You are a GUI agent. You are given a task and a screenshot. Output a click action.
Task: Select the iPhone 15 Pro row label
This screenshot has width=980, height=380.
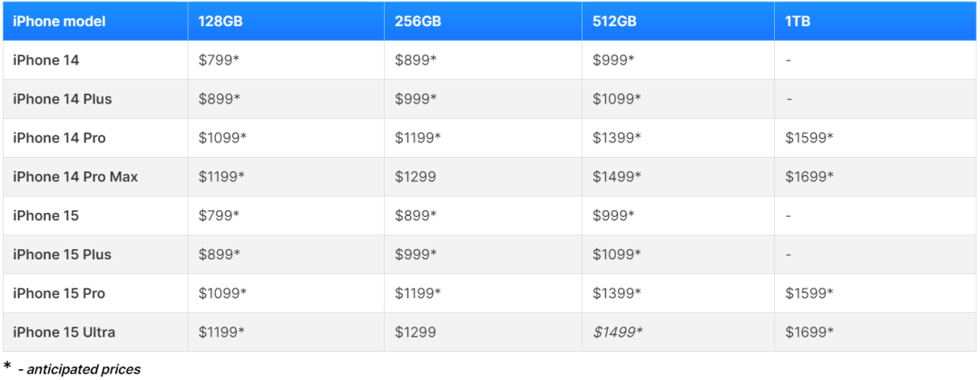pos(59,294)
